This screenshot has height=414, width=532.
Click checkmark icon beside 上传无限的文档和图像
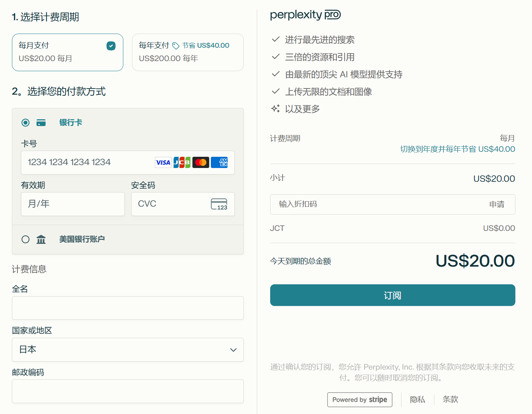point(276,91)
